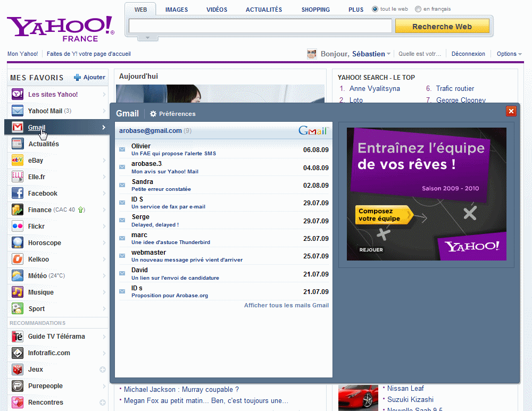Screen dimensions: 532x411
Task: Open 'Afficher tous les mails Gmail' link
Action: (x=286, y=305)
